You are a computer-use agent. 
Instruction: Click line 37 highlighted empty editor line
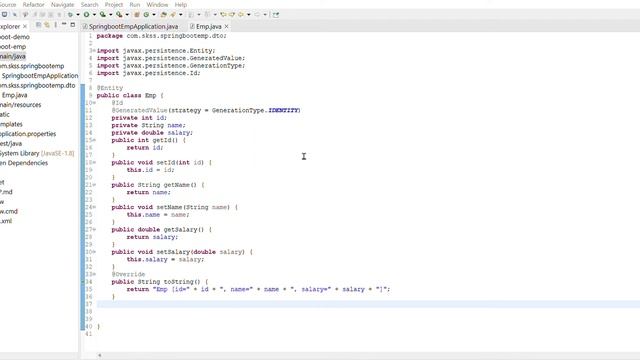tap(367, 304)
